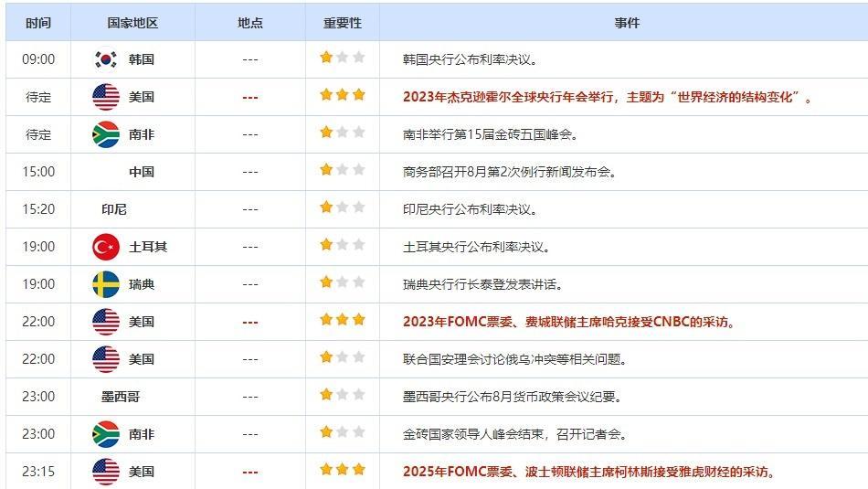Click three-star rating for Jackson Hole event
This screenshot has width=868, height=489.
click(342, 96)
